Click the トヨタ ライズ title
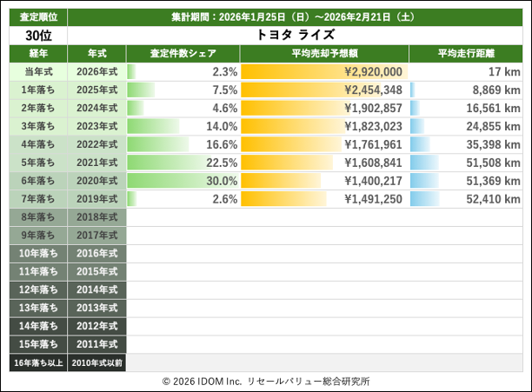The image size is (532, 392). (296, 35)
